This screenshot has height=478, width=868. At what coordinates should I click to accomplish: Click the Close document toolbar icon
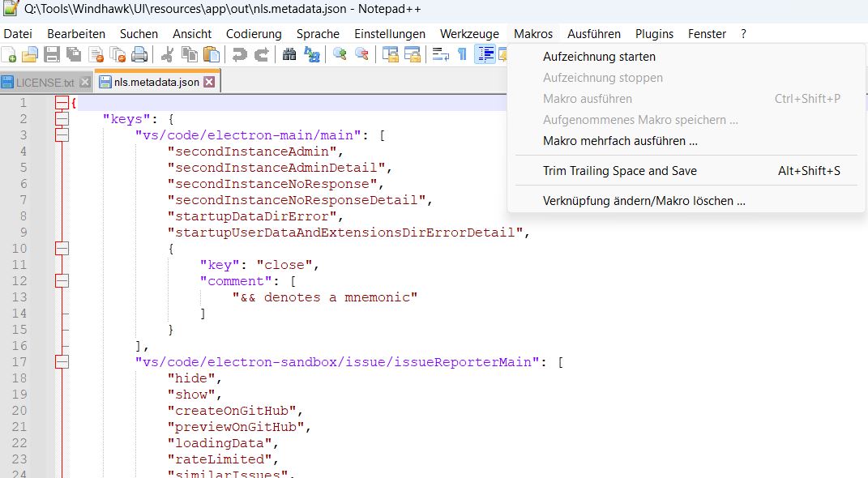click(x=96, y=54)
